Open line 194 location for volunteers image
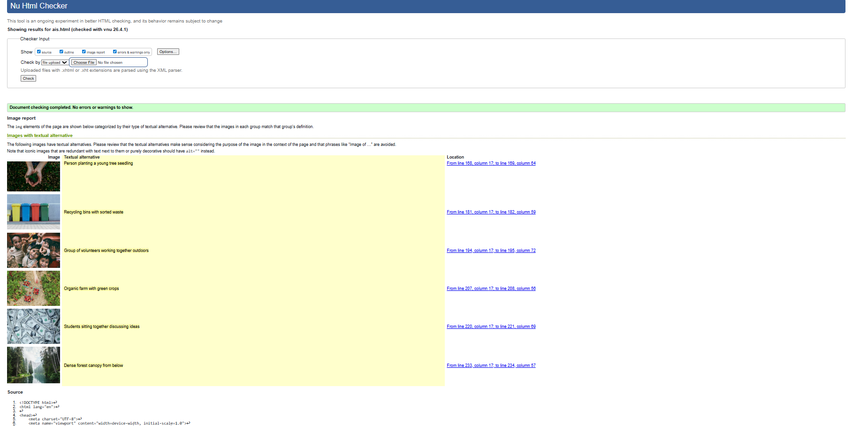 [491, 250]
